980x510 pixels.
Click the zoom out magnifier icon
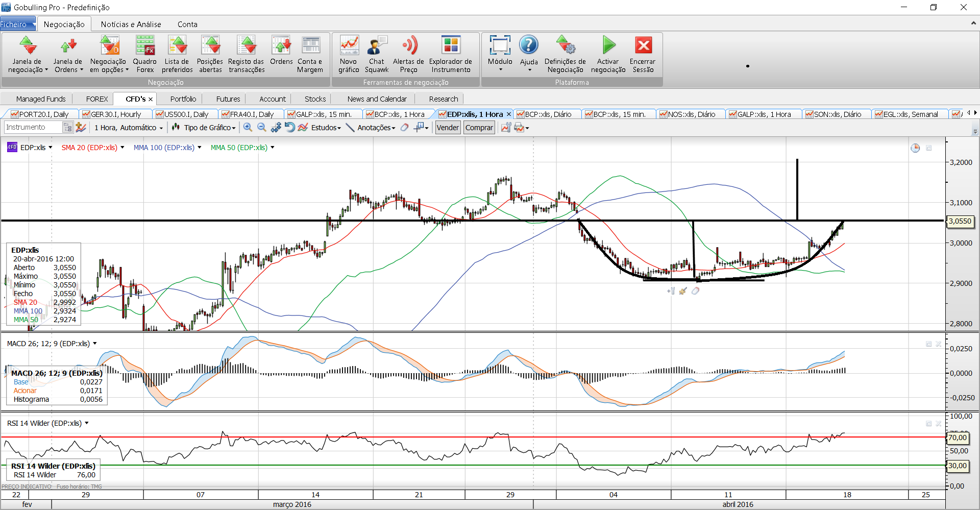coord(262,128)
